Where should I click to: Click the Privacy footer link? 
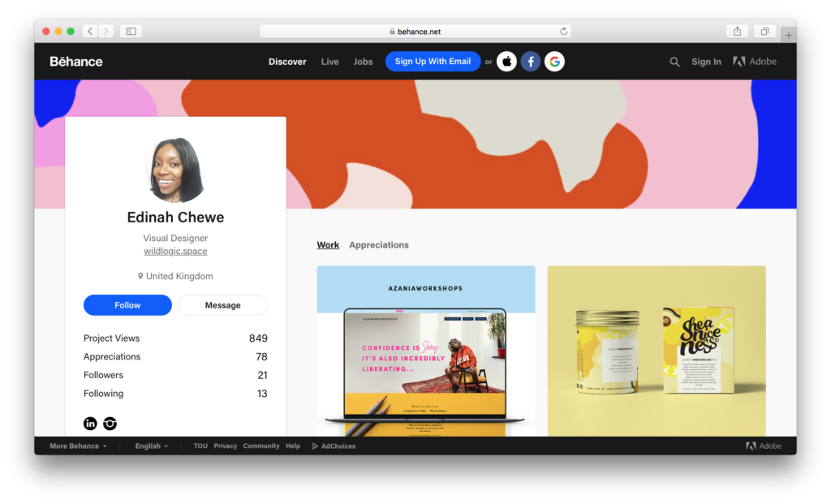pyautogui.click(x=226, y=446)
